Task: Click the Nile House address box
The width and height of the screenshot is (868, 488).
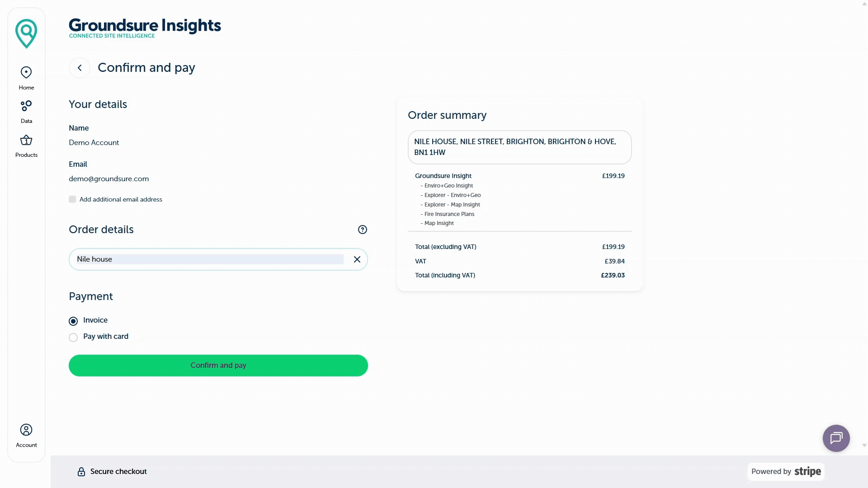Action: [x=519, y=147]
